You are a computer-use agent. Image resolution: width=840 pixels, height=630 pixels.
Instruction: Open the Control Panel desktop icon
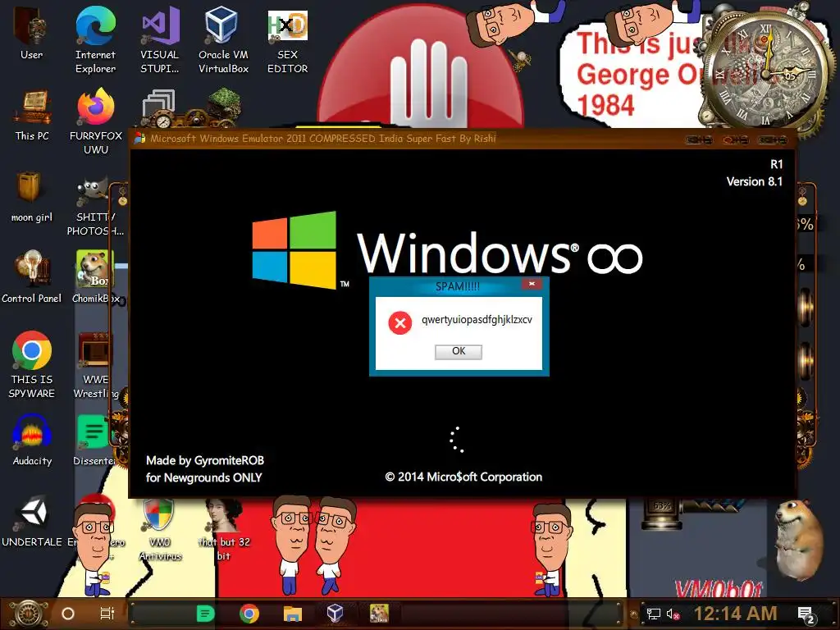pos(32,277)
